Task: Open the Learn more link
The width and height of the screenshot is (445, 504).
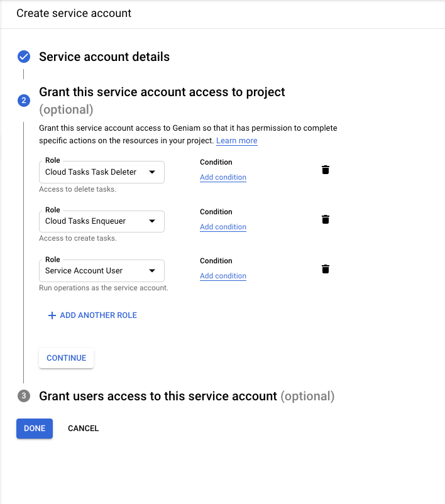Action: [236, 141]
